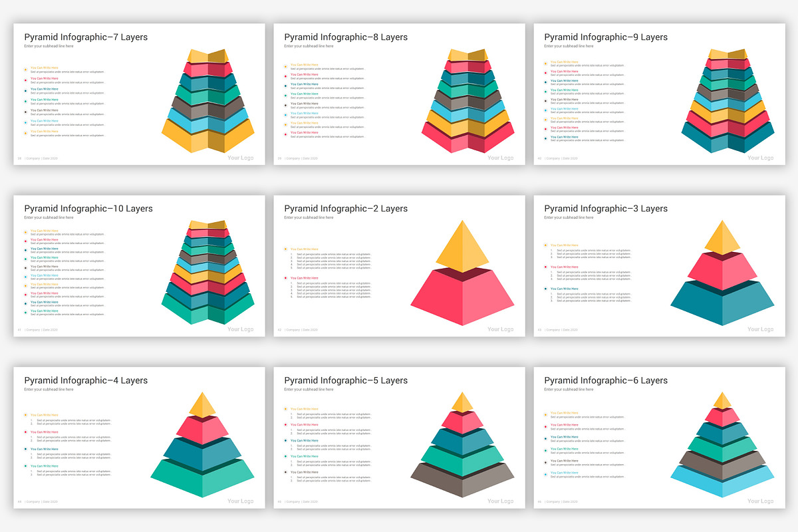Image resolution: width=798 pixels, height=532 pixels.
Task: Select the brown base of the 5 Layers pyramid
Action: pos(463,480)
